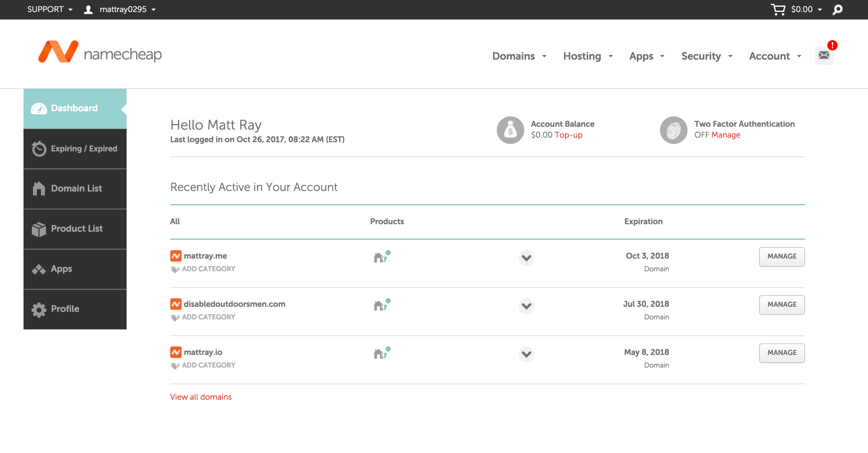Click the mattray.me domain name
Viewport: 868px width, 453px height.
(205, 256)
